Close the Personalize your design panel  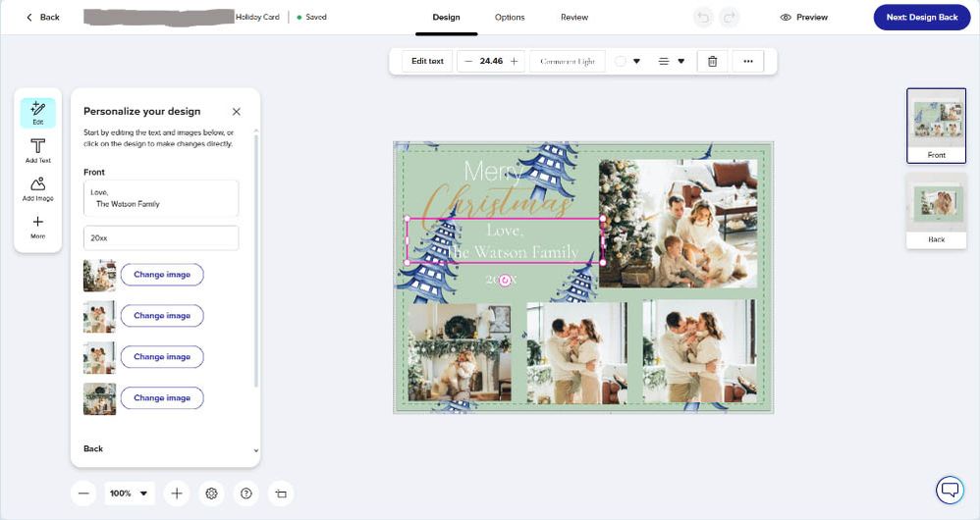pos(237,112)
